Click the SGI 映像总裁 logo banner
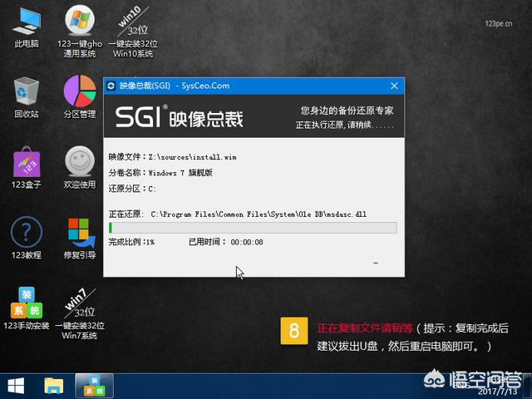Viewport: 532px width, 399px height. tap(179, 116)
